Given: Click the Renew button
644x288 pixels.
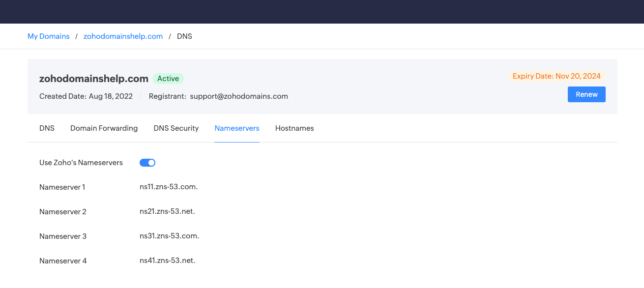Looking at the screenshot, I should pos(586,94).
